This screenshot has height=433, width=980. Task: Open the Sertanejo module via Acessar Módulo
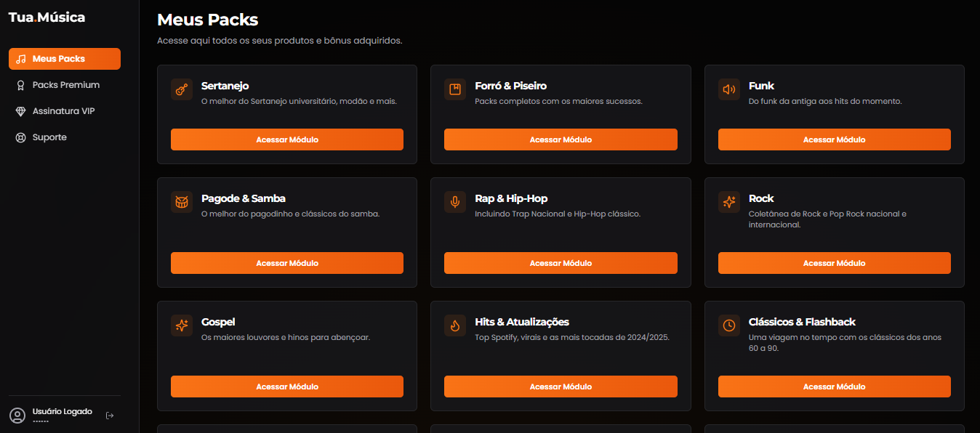(286, 139)
